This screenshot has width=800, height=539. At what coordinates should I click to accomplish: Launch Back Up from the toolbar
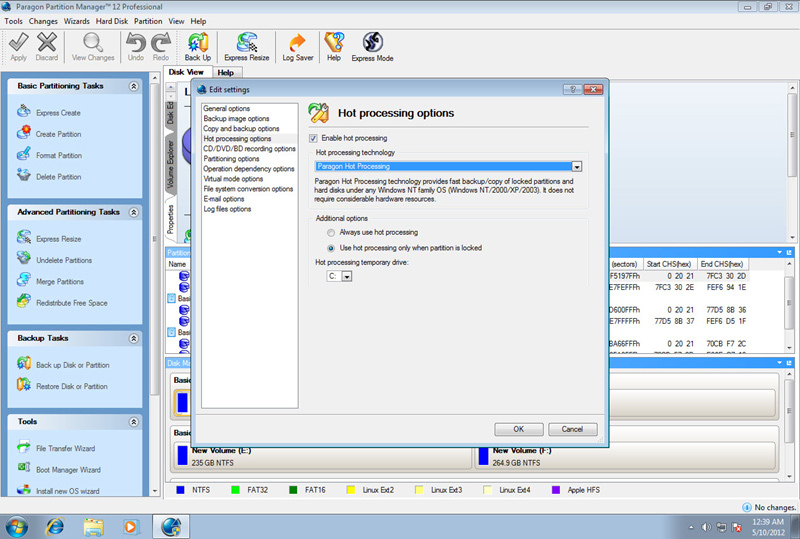(x=198, y=47)
